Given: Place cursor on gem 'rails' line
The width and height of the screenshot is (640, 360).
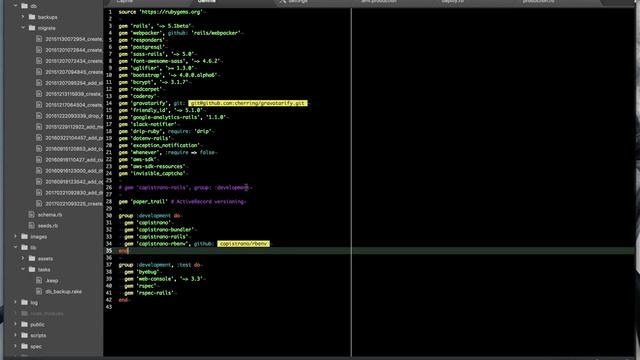Looking at the screenshot, I should (x=154, y=26).
